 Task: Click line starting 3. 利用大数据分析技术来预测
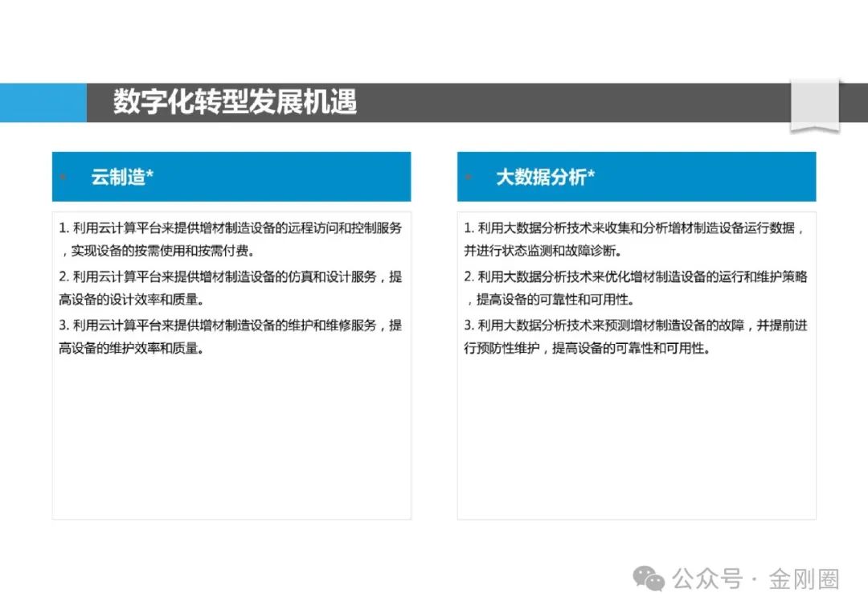pos(636,325)
